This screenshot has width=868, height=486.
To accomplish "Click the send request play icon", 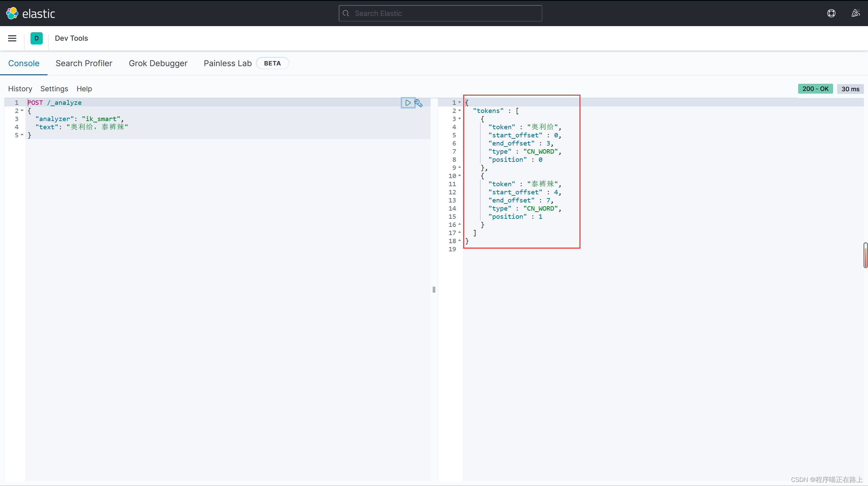I will point(408,103).
